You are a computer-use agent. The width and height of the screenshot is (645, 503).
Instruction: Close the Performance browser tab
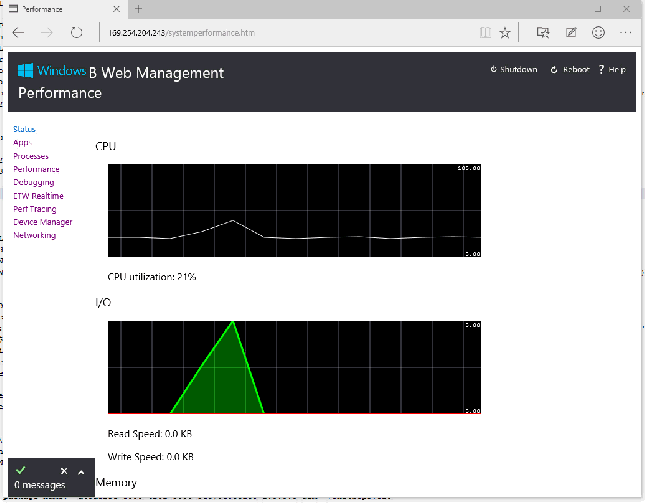point(116,9)
